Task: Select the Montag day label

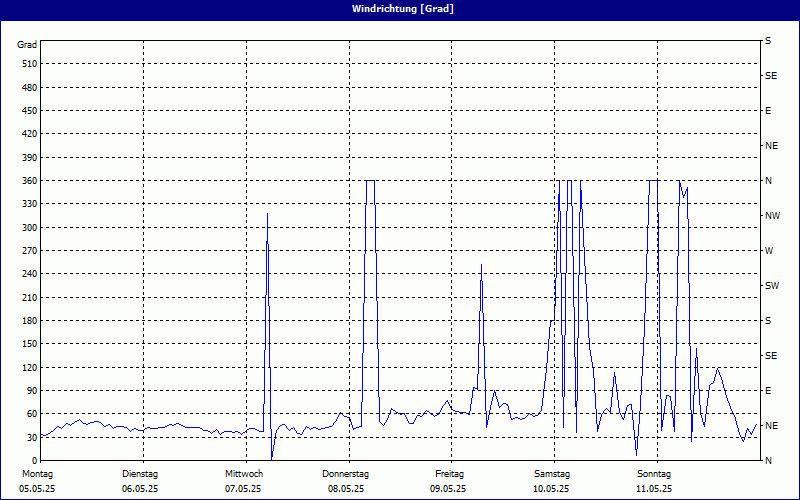Action: pyautogui.click(x=36, y=473)
